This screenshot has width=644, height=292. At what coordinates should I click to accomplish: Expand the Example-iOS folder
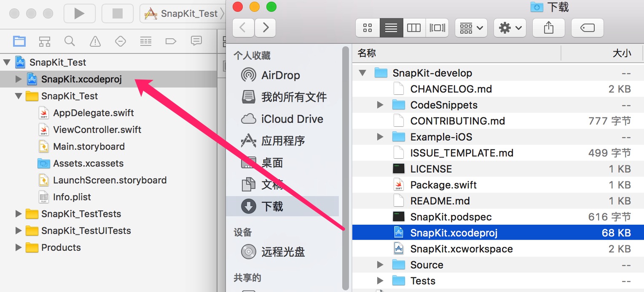[380, 137]
